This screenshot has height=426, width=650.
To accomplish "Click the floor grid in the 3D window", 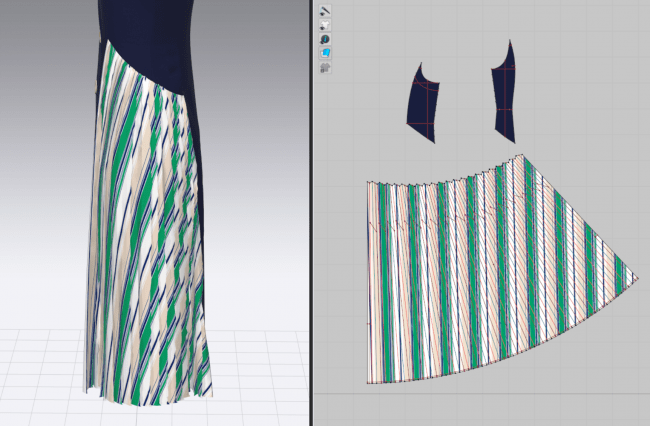I will pyautogui.click(x=257, y=373).
